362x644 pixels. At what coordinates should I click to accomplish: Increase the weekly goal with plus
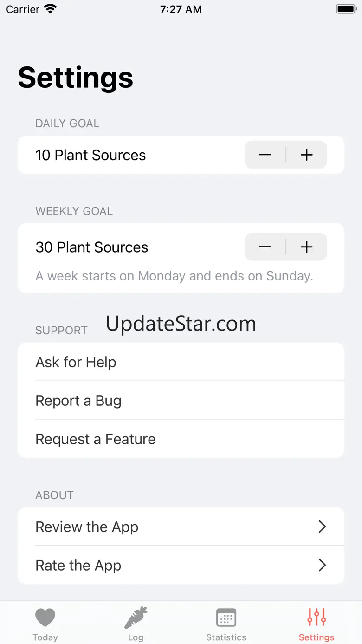click(307, 247)
